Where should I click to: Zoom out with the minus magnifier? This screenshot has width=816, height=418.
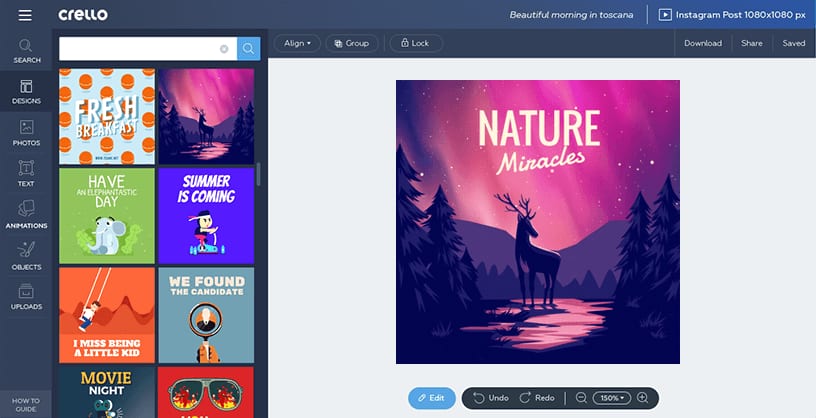coord(581,398)
